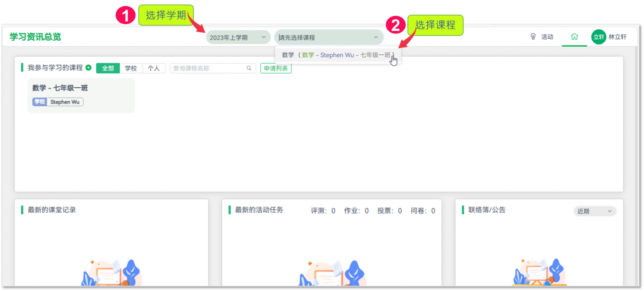Choose 数学 Stephen Wu 七年级一班 option
Image resolution: width=644 pixels, height=291 pixels.
[337, 55]
